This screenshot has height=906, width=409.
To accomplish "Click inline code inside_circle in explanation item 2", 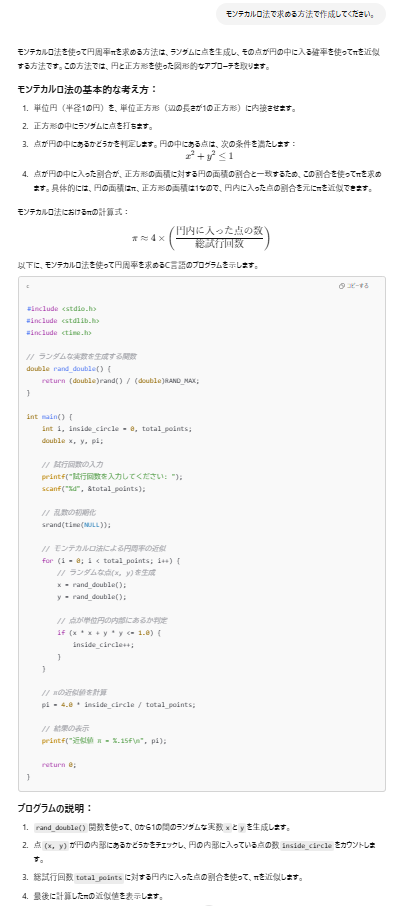I will (307, 845).
